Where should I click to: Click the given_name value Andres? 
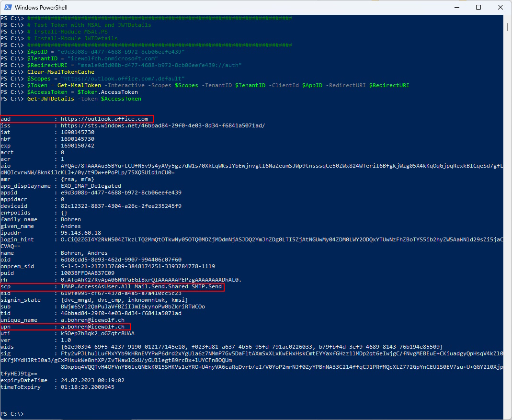71,226
